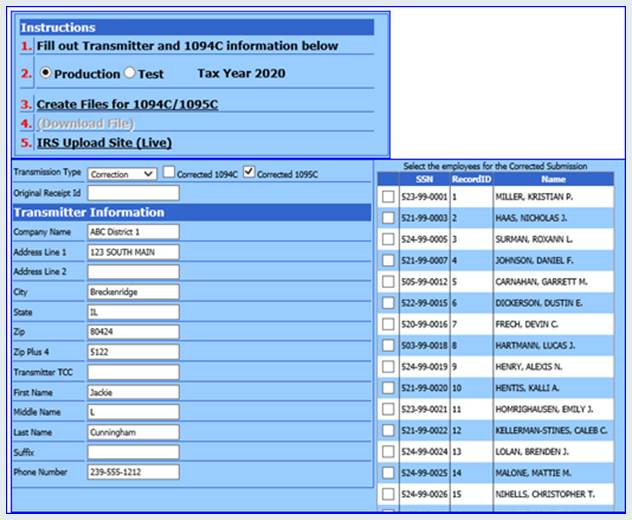Select employee HARTMANN, LUCAS J. checkbox

(388, 345)
